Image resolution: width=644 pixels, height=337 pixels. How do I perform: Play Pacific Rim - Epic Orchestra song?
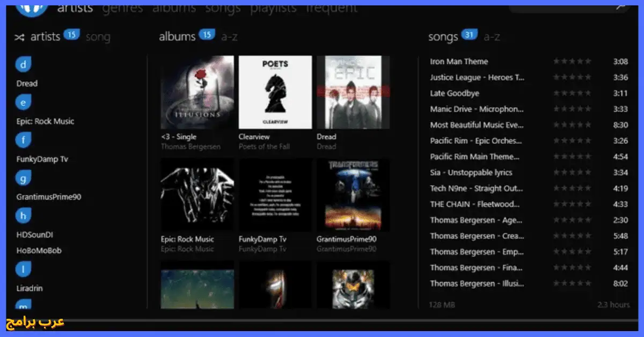pos(476,141)
